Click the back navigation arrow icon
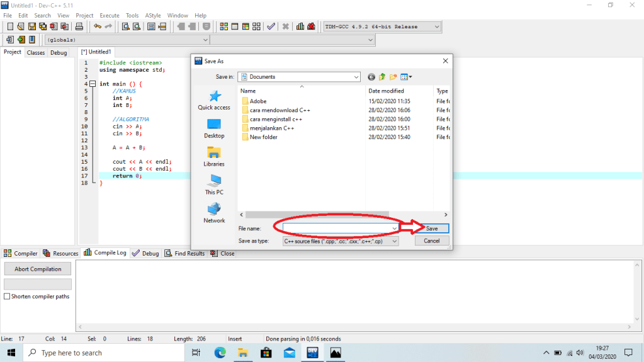This screenshot has height=362, width=644. [371, 77]
